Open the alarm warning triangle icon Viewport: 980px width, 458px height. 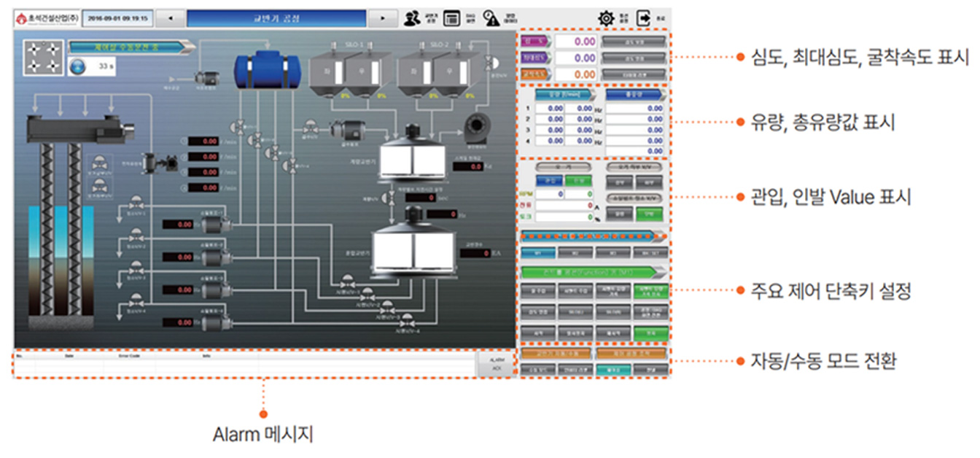[491, 18]
